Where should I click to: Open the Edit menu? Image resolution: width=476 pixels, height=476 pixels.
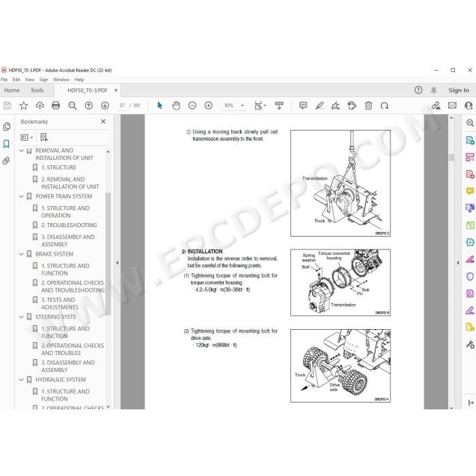16,80
